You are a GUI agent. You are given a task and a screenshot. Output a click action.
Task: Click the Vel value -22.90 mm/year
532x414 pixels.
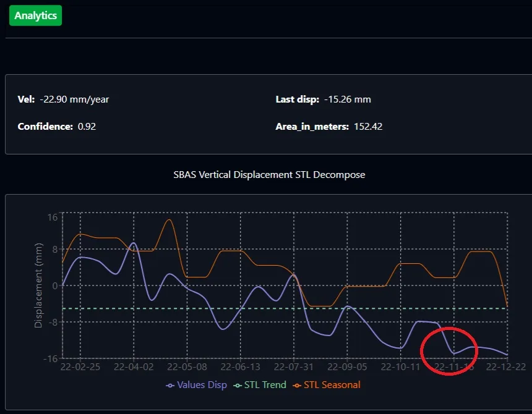pos(74,99)
